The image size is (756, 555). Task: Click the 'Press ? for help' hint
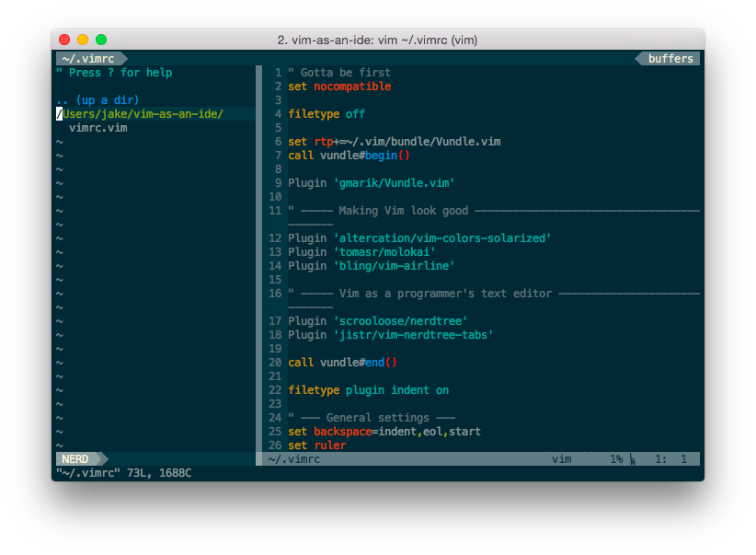[x=114, y=73]
